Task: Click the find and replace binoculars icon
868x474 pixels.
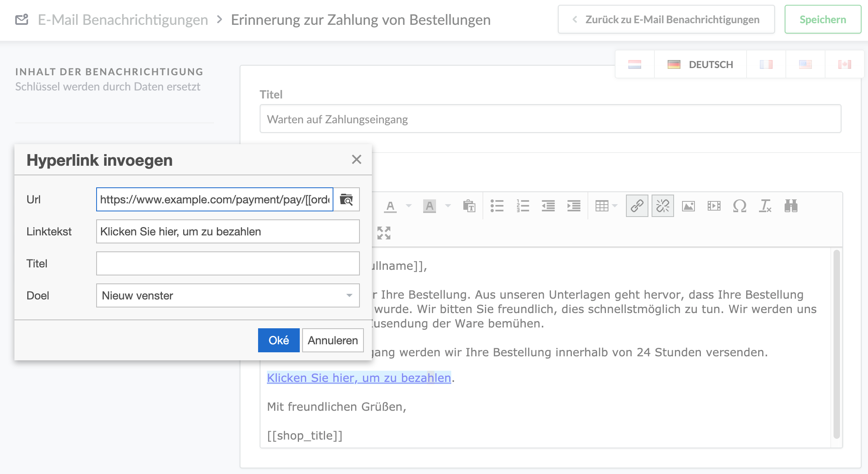Action: click(x=791, y=206)
